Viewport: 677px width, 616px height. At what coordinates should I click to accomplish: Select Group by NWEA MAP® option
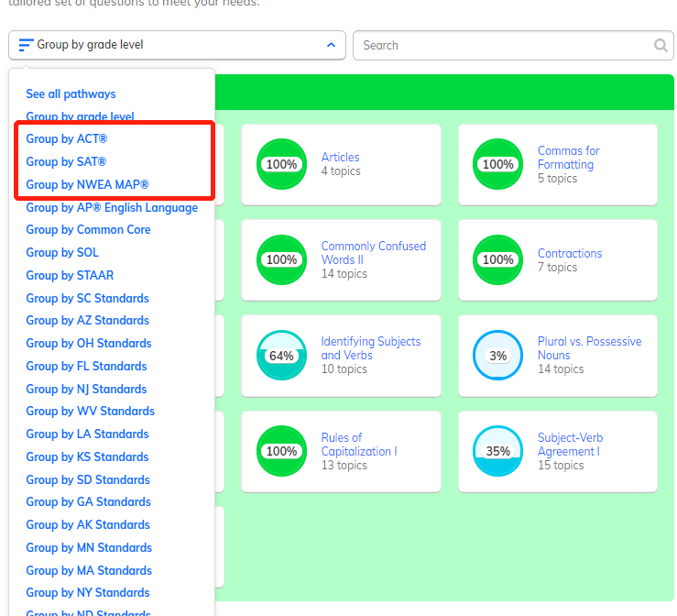coord(87,184)
